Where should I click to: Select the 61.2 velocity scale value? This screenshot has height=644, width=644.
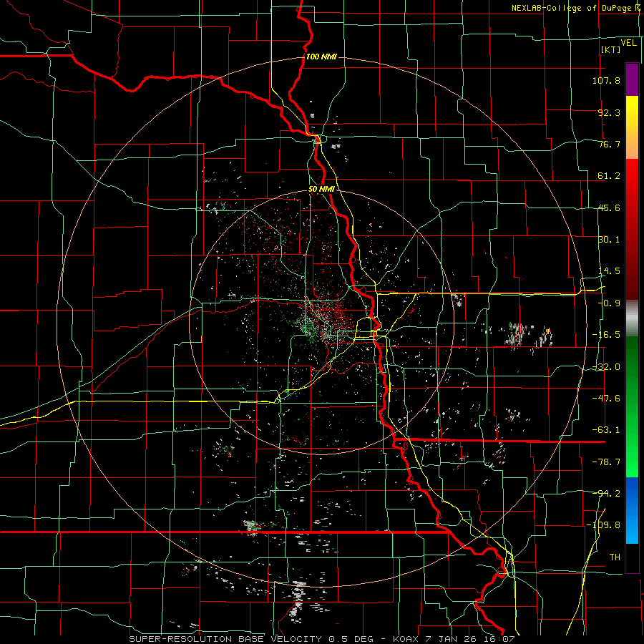pos(609,176)
